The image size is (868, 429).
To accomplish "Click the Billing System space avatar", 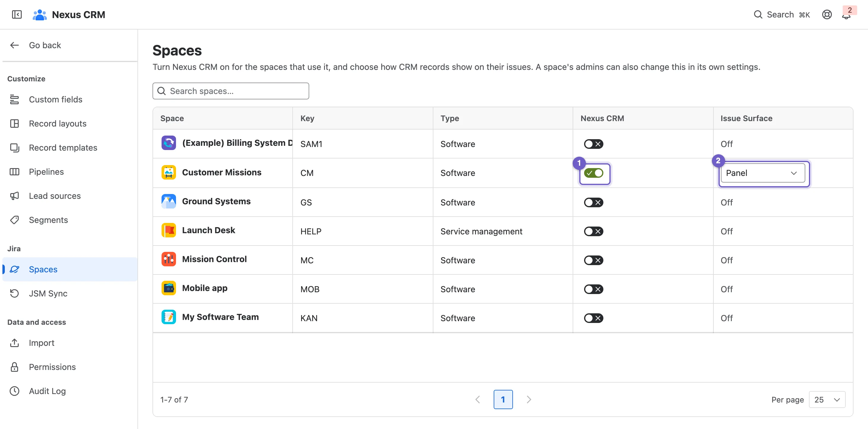I will coord(168,143).
